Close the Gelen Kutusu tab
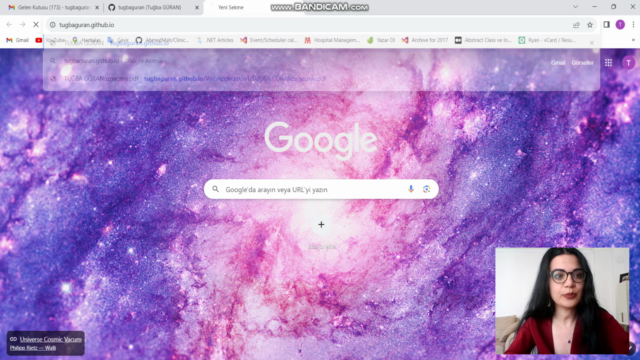 pos(97,7)
